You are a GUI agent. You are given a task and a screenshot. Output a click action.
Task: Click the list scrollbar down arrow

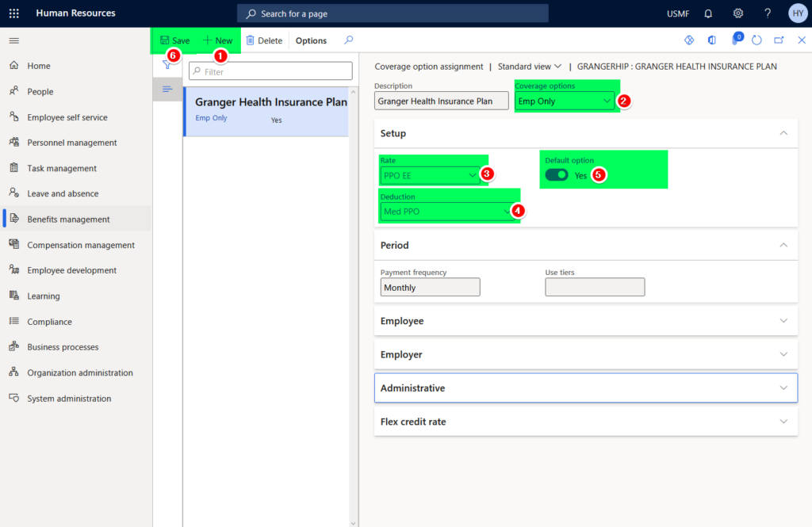pyautogui.click(x=353, y=523)
